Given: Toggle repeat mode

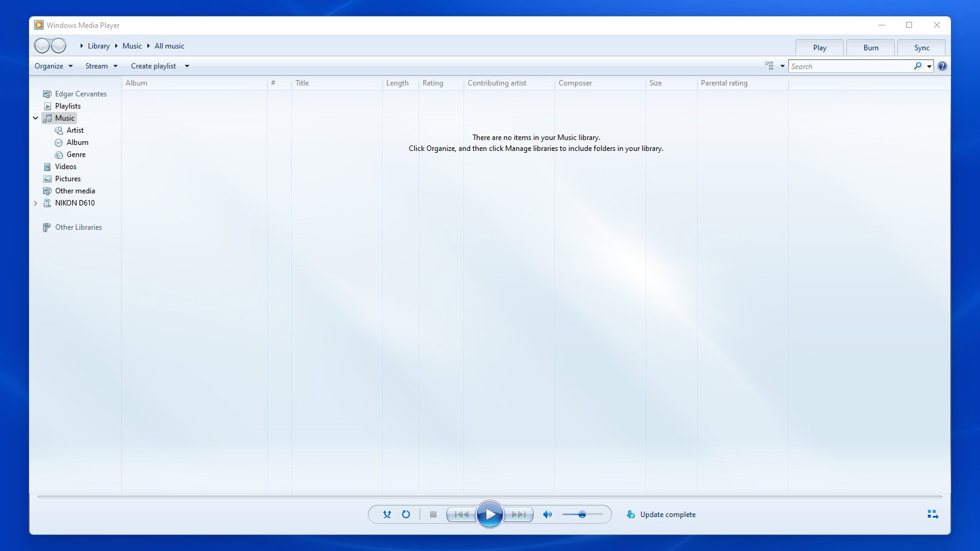Looking at the screenshot, I should coord(406,515).
